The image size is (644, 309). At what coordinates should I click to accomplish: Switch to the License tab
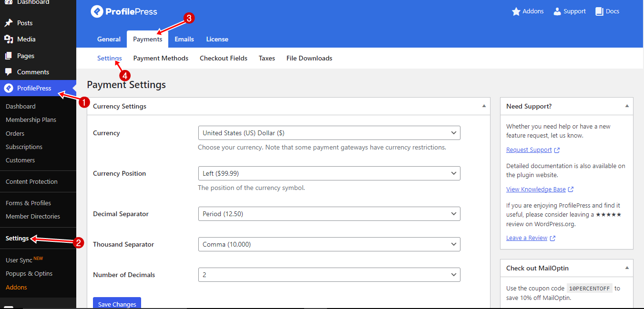coord(217,39)
